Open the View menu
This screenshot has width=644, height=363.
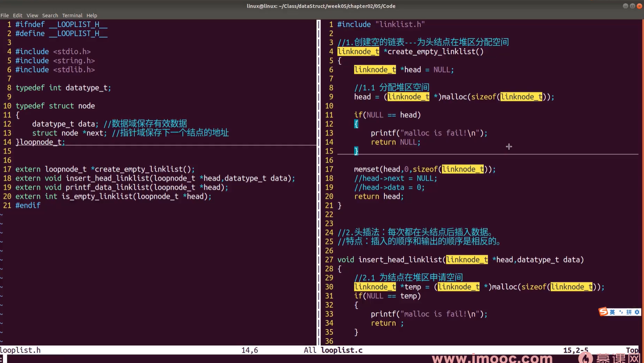point(32,16)
